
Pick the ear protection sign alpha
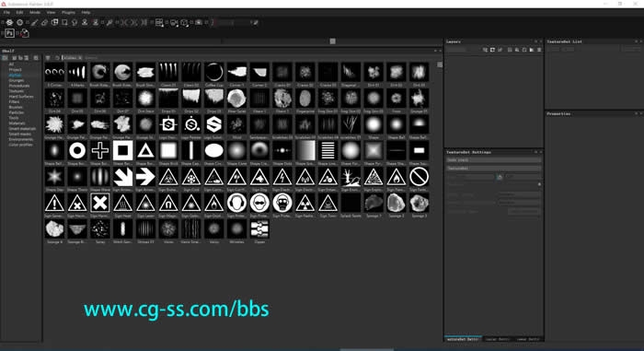[x=236, y=204]
